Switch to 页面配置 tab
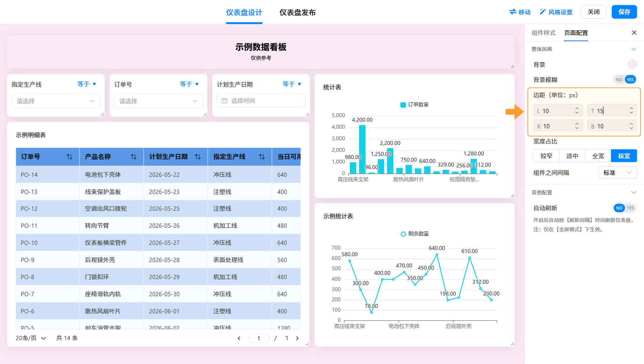Image resolution: width=644 pixels, height=364 pixels. [576, 33]
